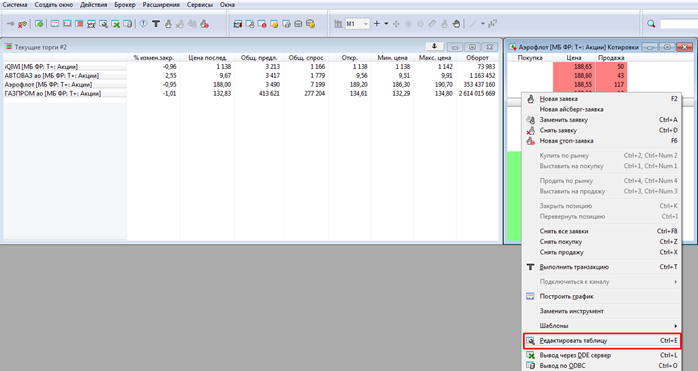
Task: Click the database with yellow coin icon
Action: coord(310,24)
